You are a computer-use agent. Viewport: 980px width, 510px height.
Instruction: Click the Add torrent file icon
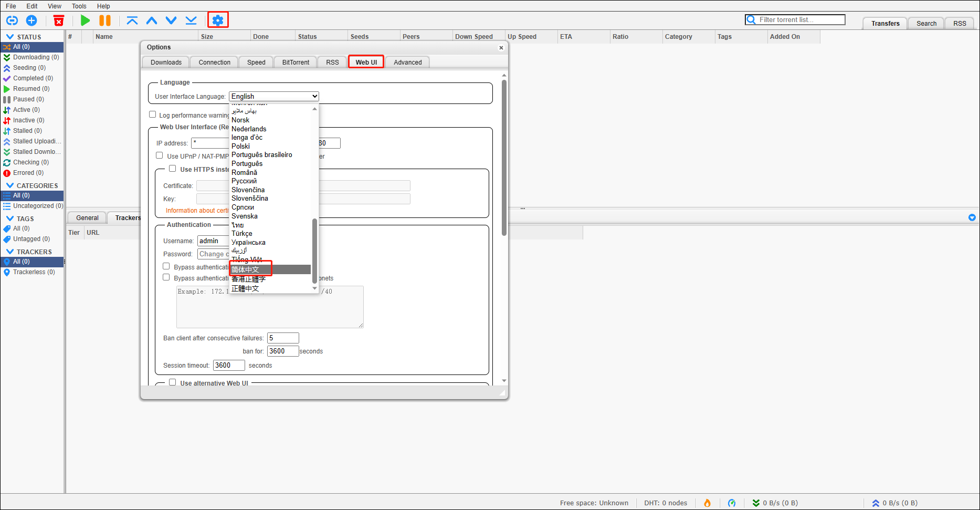click(x=31, y=20)
